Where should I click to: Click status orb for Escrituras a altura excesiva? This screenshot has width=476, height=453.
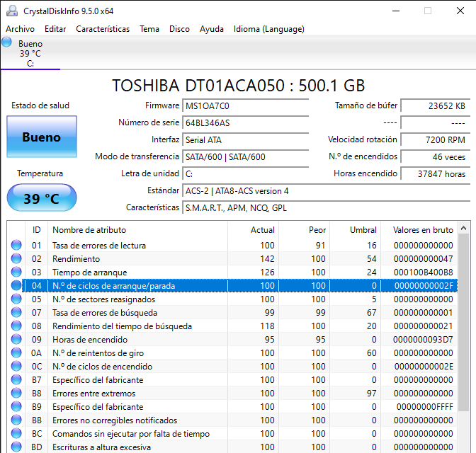click(x=16, y=447)
